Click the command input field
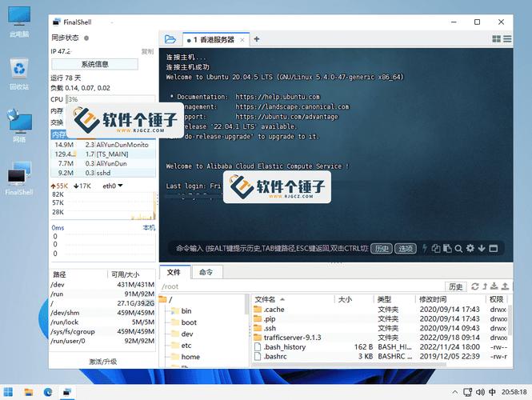 [271, 248]
